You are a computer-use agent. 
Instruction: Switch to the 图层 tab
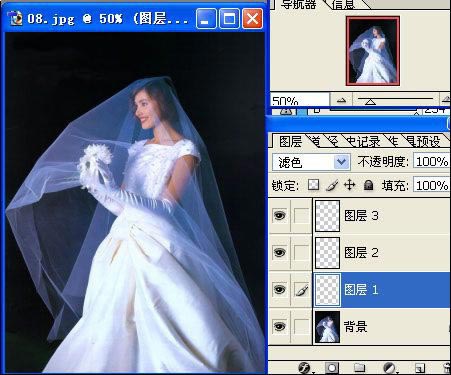click(x=290, y=141)
